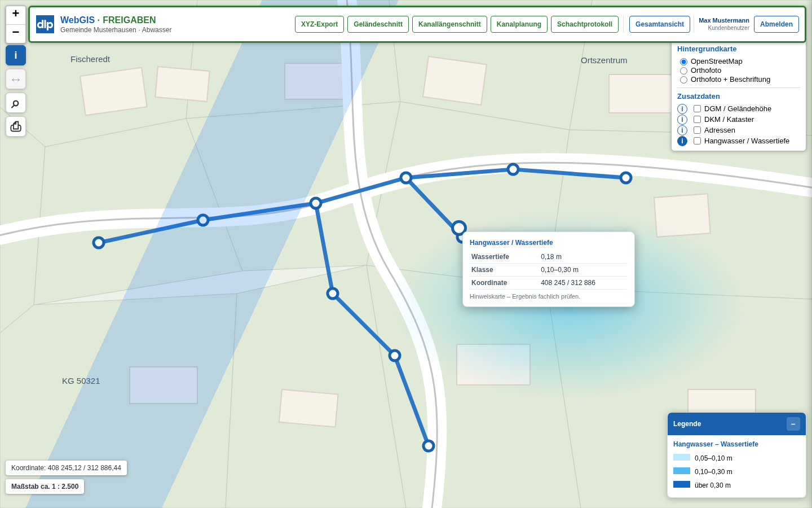Collapse the Legende panel

pyautogui.click(x=793, y=424)
